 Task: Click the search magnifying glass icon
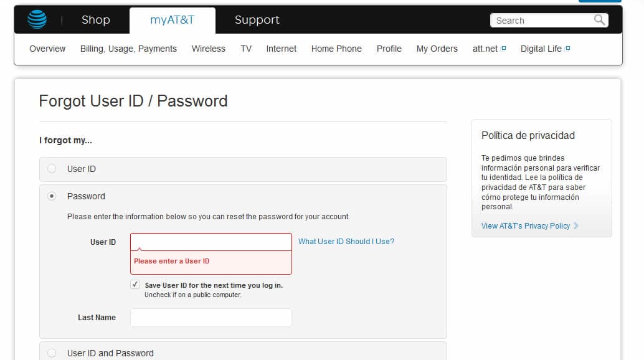[x=599, y=20]
